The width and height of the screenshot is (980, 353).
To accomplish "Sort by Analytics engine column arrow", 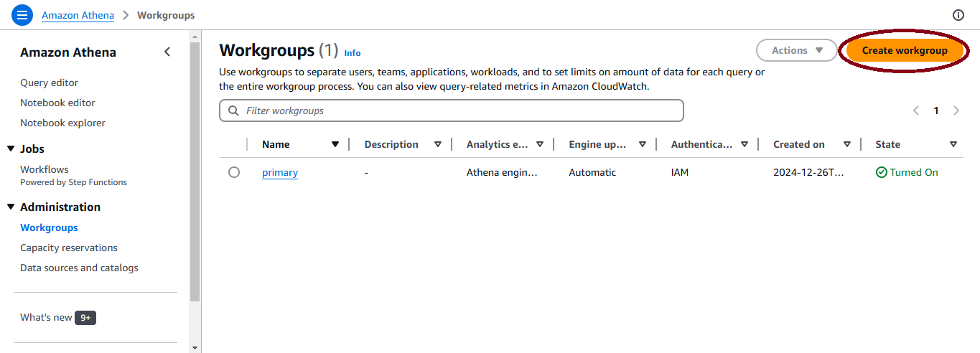I will pos(540,144).
